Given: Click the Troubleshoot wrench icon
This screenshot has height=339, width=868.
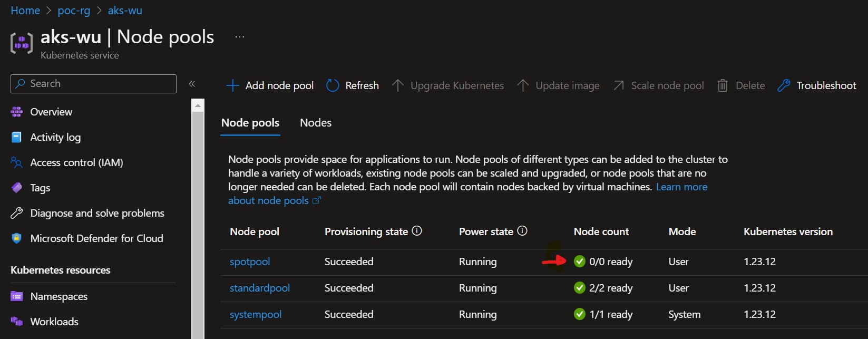Looking at the screenshot, I should click(784, 85).
